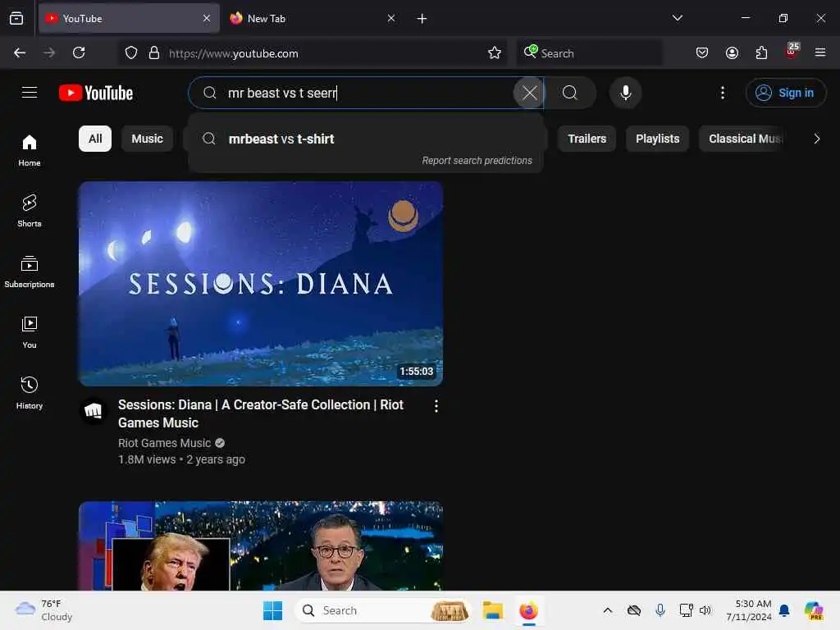Image resolution: width=840 pixels, height=630 pixels.
Task: Open the Windows Start menu
Action: click(x=272, y=610)
